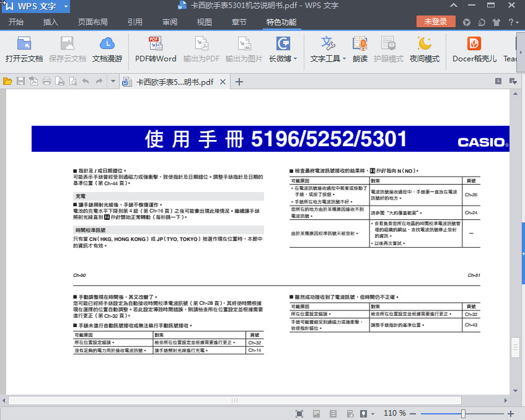Switch to page layout view in status bar

[x=315, y=413]
